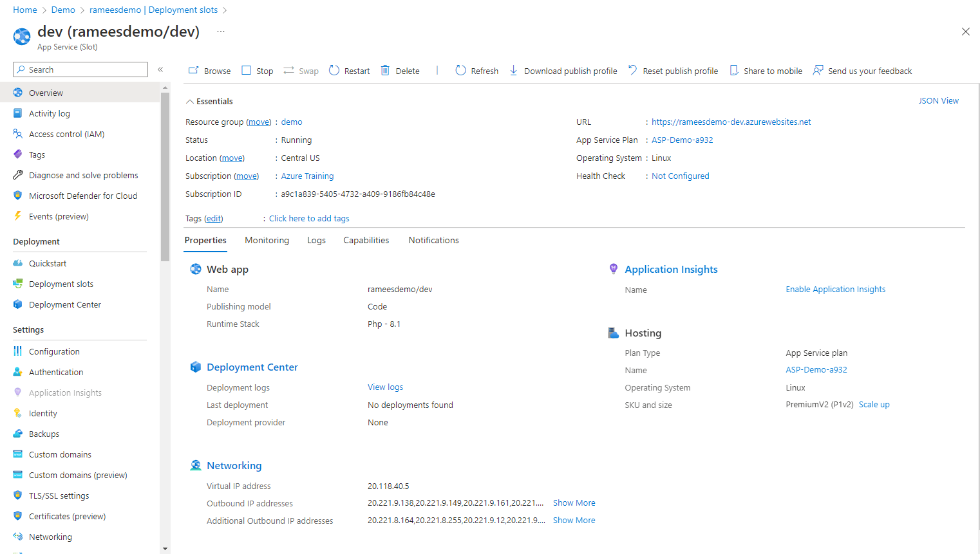Click the Swap toolbar button
Viewport: 980px width, 554px height.
301,71
